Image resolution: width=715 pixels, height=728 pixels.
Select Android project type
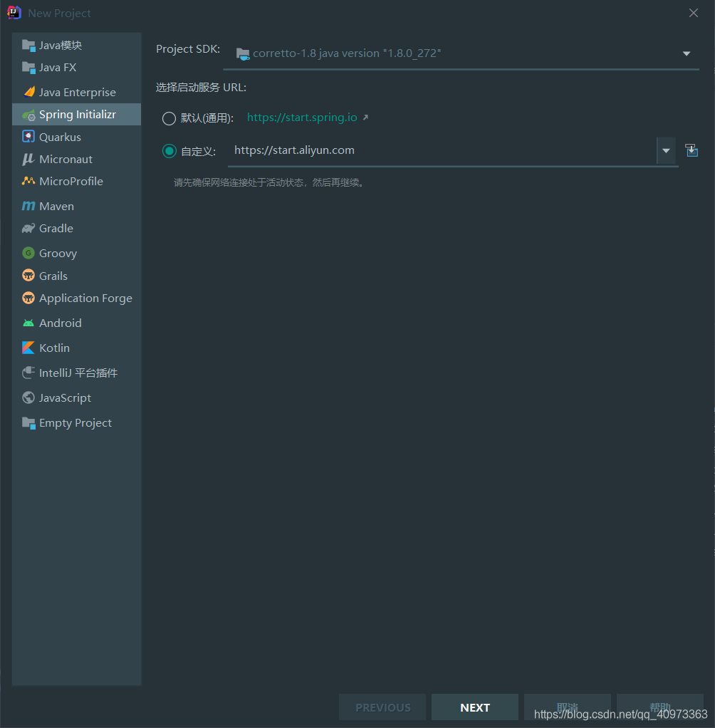tap(77, 323)
